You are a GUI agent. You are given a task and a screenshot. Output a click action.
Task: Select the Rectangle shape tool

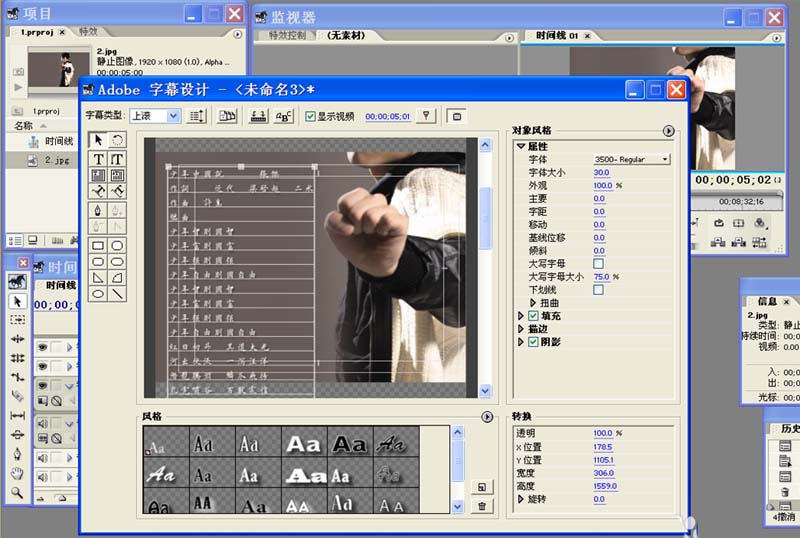point(98,246)
